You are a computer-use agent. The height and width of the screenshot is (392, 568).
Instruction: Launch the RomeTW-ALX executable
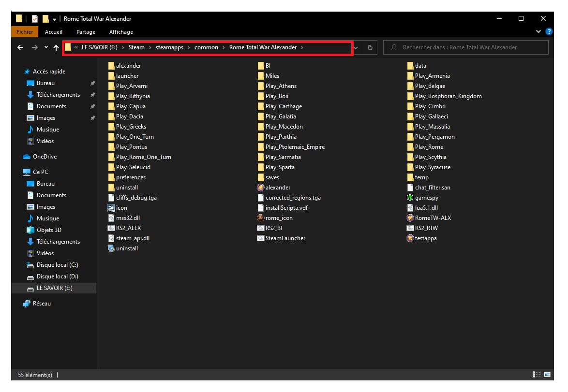tap(429, 218)
